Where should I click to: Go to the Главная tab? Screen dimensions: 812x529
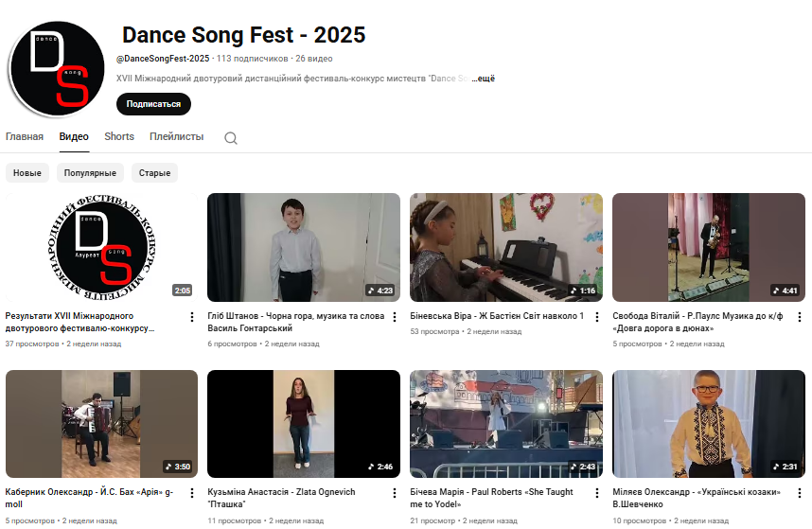(x=25, y=137)
